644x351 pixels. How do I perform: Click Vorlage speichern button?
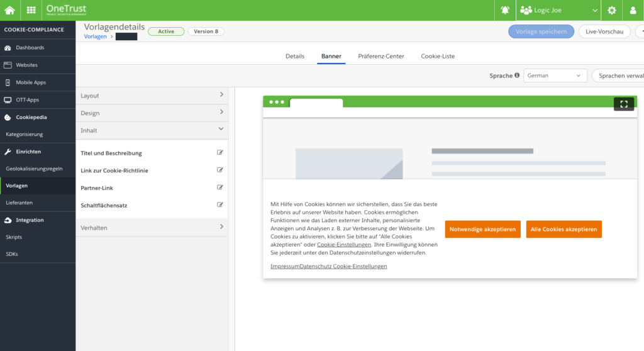point(541,31)
